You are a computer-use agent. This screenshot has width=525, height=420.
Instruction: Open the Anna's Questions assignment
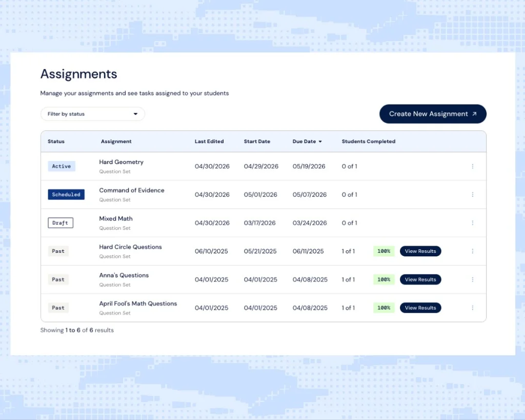tap(124, 275)
